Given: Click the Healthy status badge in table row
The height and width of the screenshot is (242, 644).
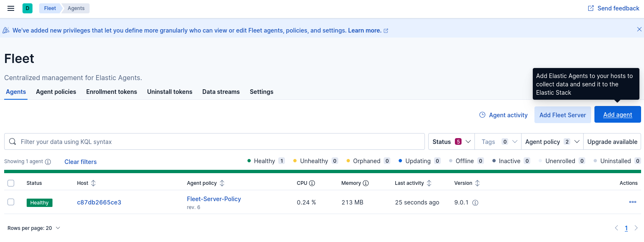Looking at the screenshot, I should [x=40, y=202].
